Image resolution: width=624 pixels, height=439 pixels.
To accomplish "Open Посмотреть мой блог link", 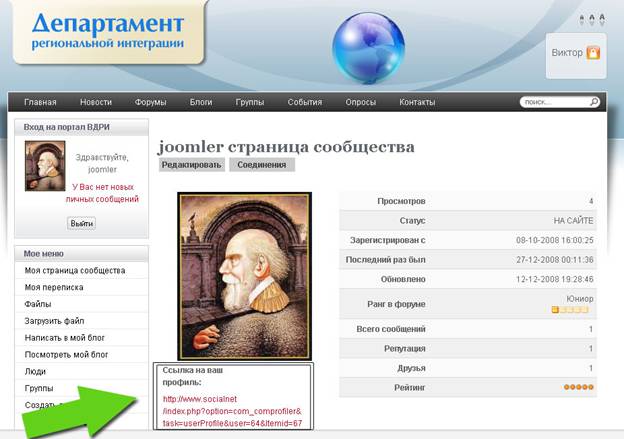I will click(66, 355).
